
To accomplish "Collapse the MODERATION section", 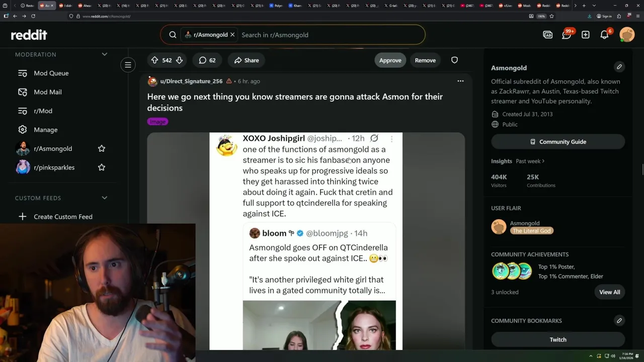I will pyautogui.click(x=104, y=54).
